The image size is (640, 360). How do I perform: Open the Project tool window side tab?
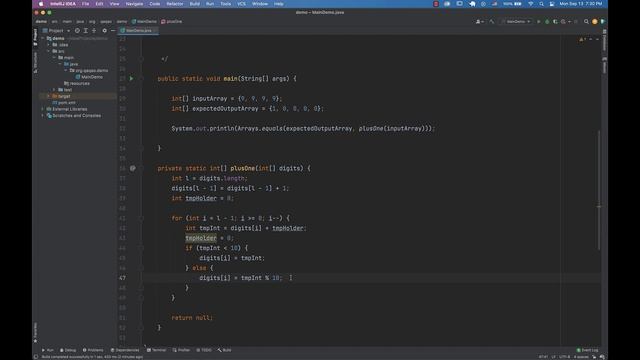(36, 37)
